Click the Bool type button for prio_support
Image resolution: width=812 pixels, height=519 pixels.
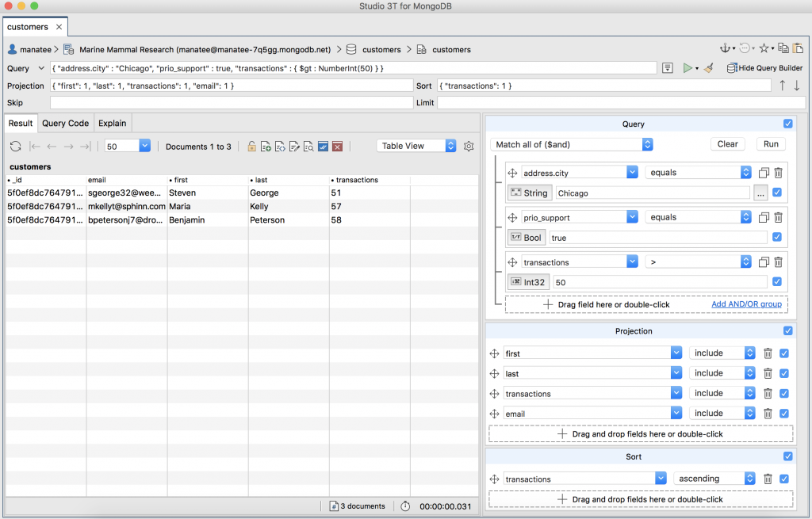[527, 238]
